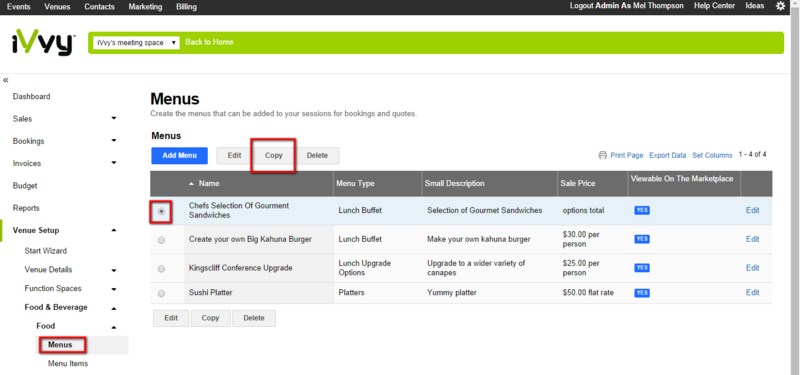Select Chefs Selection Of Gourmet Sandwiches radio button

162,211
